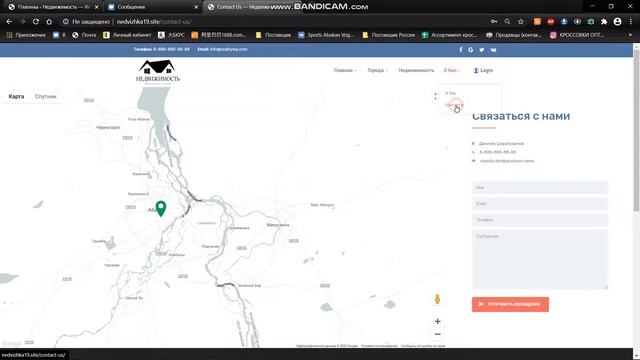Select the green map location pin
This screenshot has width=640, height=360.
[161, 208]
